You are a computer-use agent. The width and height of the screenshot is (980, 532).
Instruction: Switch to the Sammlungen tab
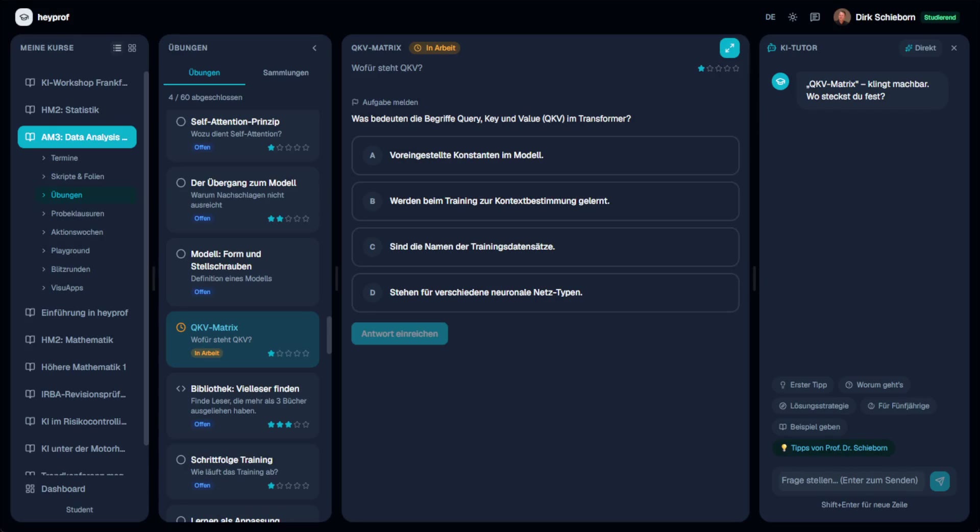286,73
